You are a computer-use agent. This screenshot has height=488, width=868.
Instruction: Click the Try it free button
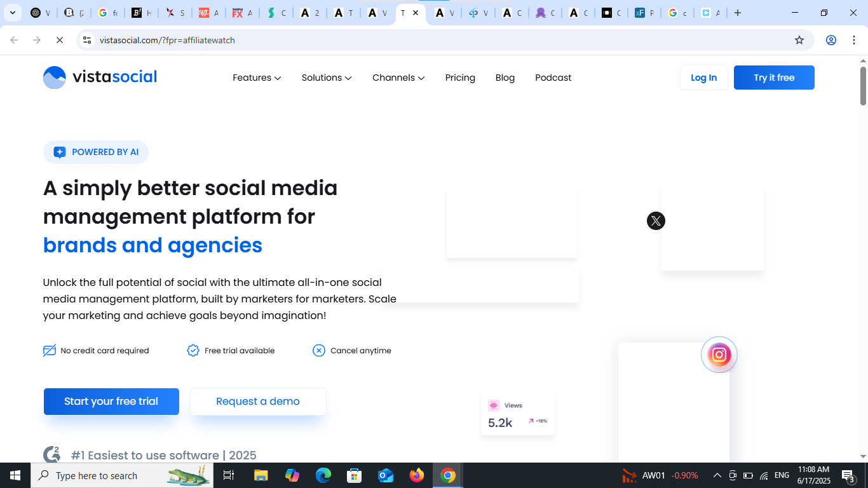pyautogui.click(x=774, y=78)
